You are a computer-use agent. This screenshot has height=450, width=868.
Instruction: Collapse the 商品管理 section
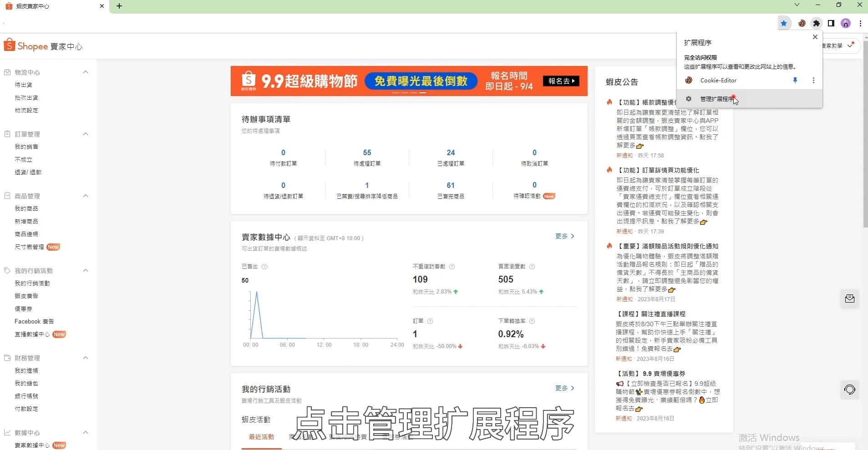[85, 196]
